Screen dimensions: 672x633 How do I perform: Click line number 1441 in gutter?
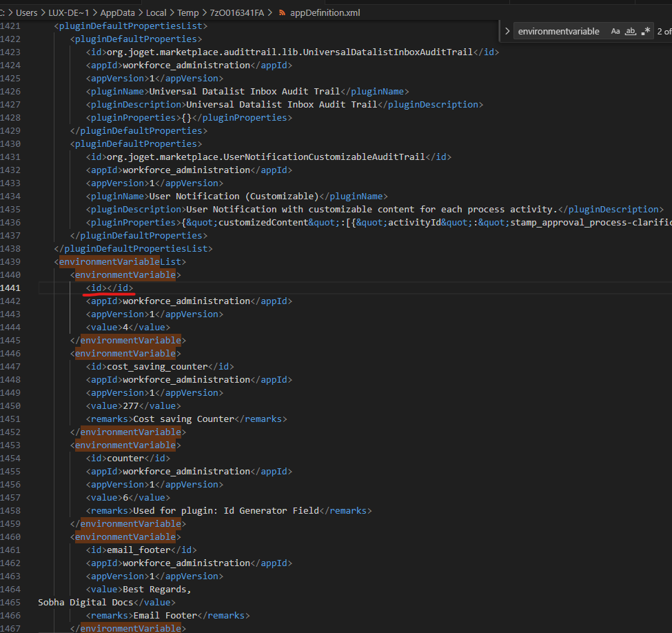[x=20, y=288]
